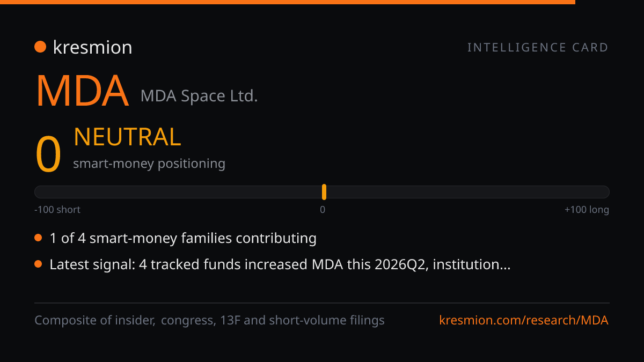Click the INTELLIGENCE CARD header label
The height and width of the screenshot is (362, 644).
[x=538, y=47]
